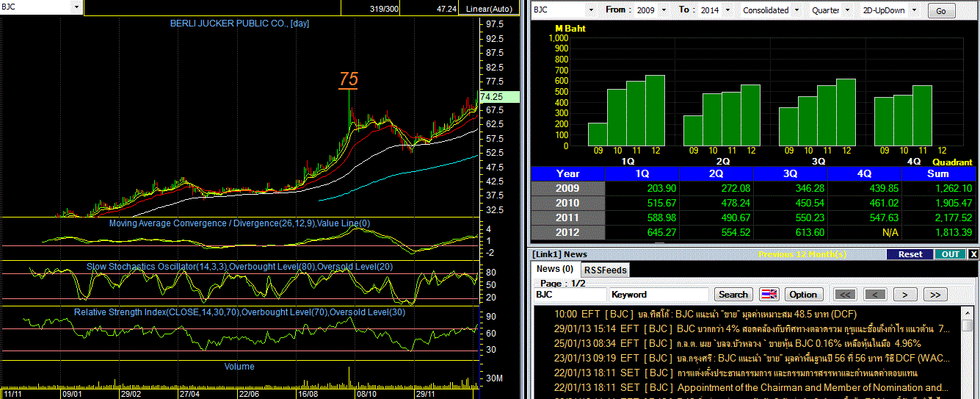Go to first news page (<<)

[846, 295]
